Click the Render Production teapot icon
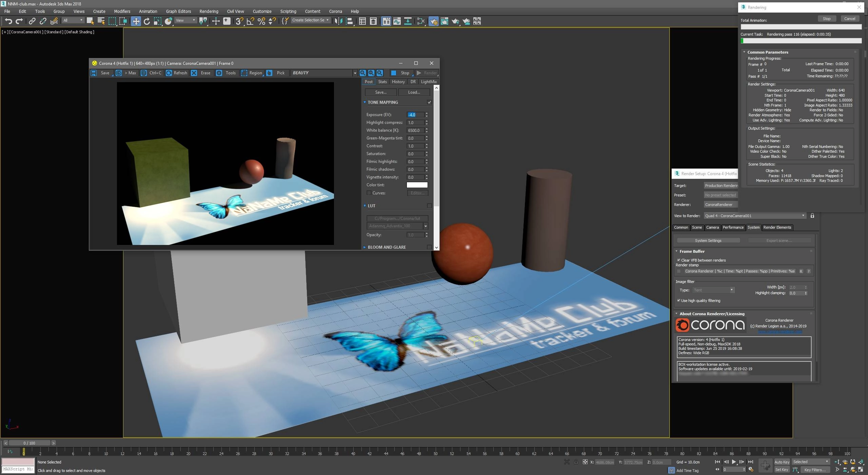Viewport: 868px width, 475px height. (455, 21)
